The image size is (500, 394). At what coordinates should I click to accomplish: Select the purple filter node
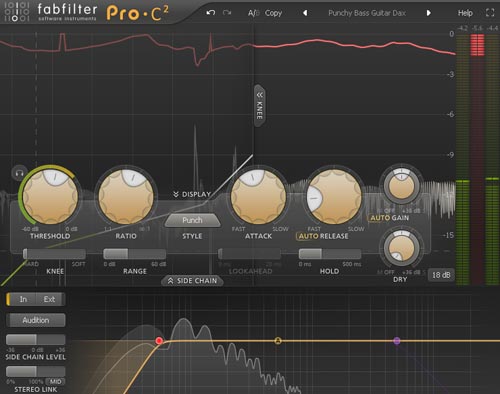tap(397, 341)
